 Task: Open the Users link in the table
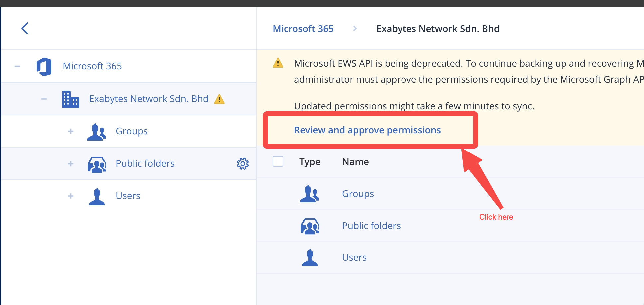(354, 257)
